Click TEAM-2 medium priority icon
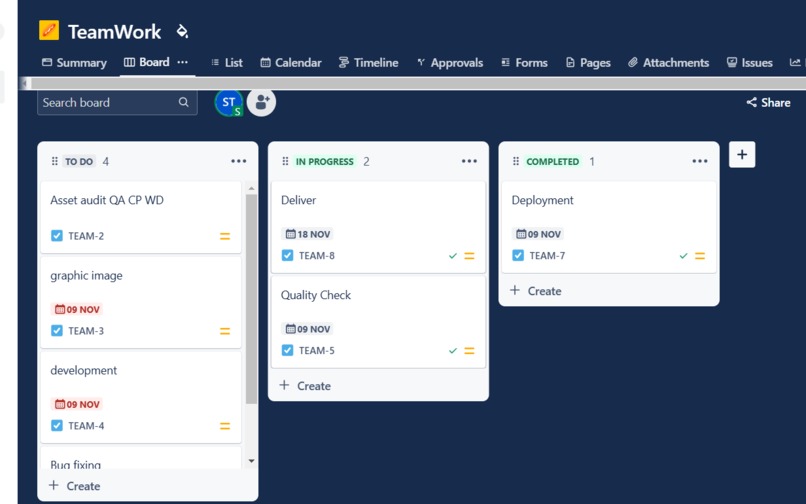806x504 pixels. tap(225, 236)
